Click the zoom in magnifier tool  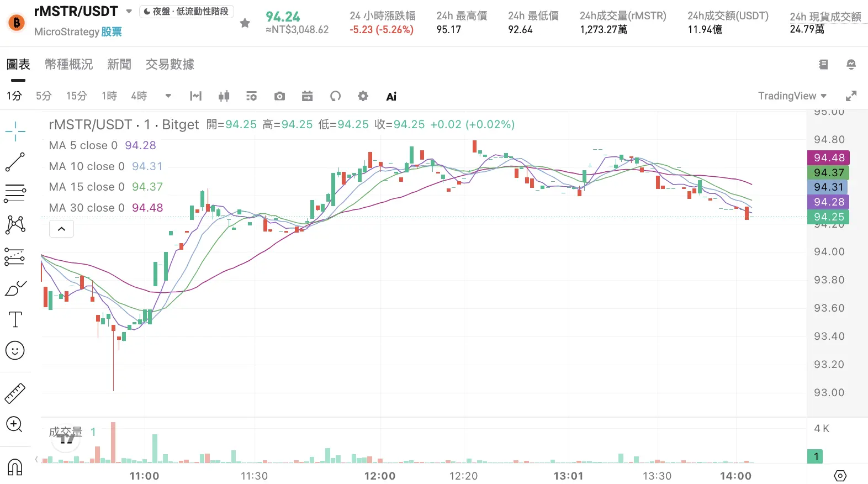tap(14, 424)
